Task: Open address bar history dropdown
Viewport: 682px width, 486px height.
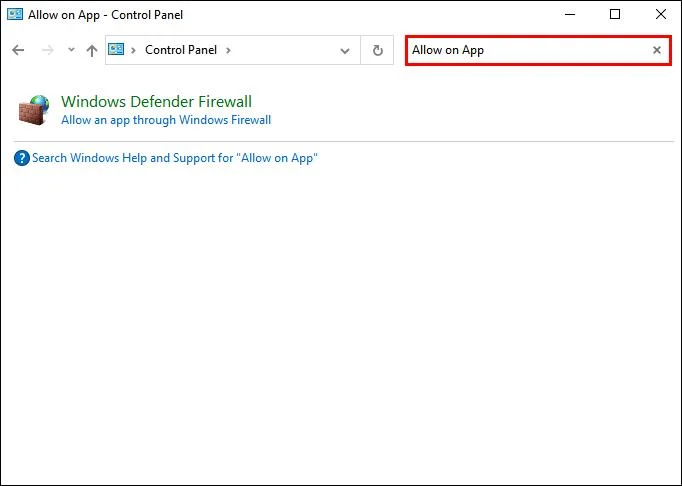Action: [x=345, y=51]
